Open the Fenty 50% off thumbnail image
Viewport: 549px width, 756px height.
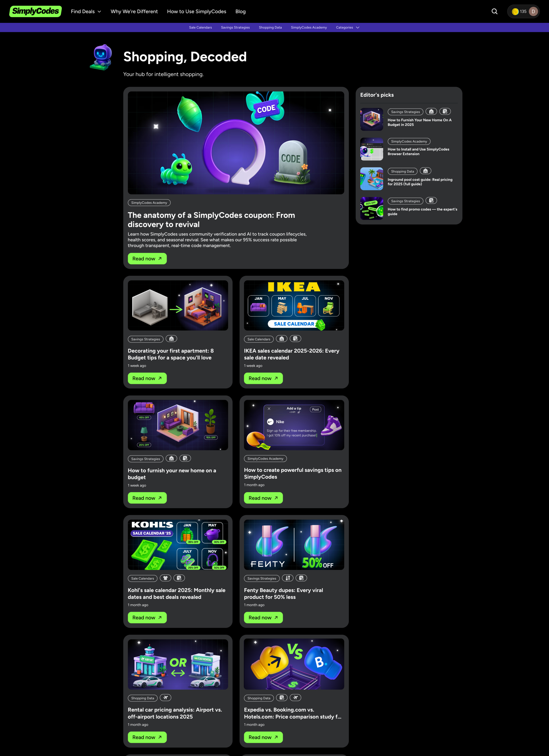[294, 544]
